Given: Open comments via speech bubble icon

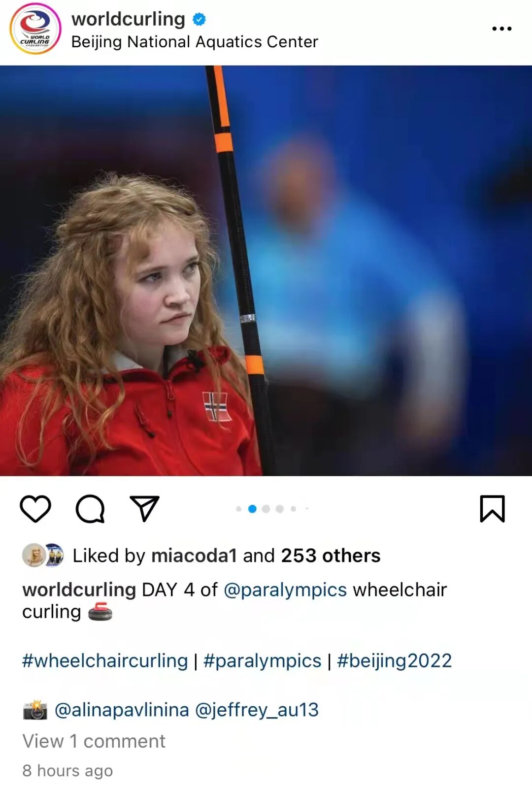Looking at the screenshot, I should pyautogui.click(x=90, y=509).
